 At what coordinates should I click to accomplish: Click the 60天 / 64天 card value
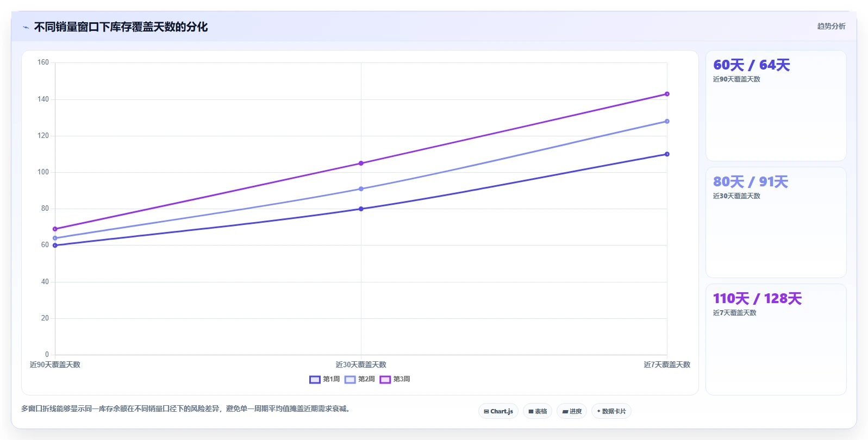click(x=751, y=65)
